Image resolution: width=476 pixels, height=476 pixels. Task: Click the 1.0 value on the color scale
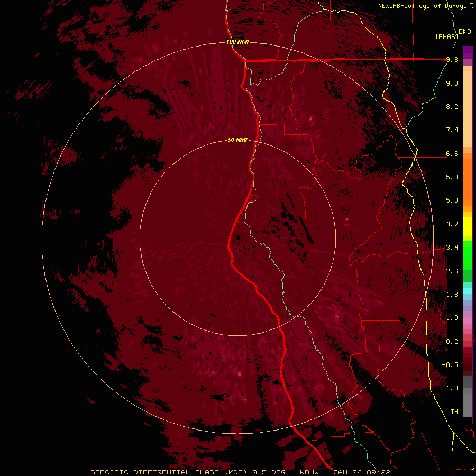[x=452, y=318]
